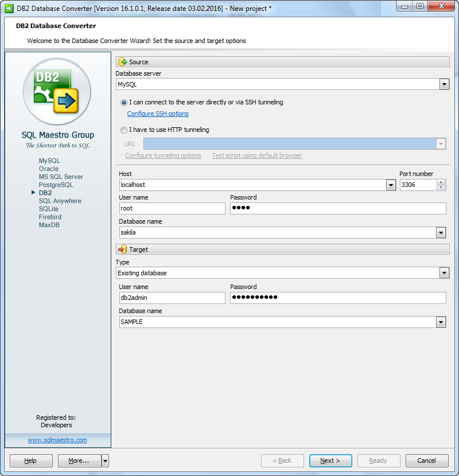Visit the www.sqlmaestro.com link

57,440
